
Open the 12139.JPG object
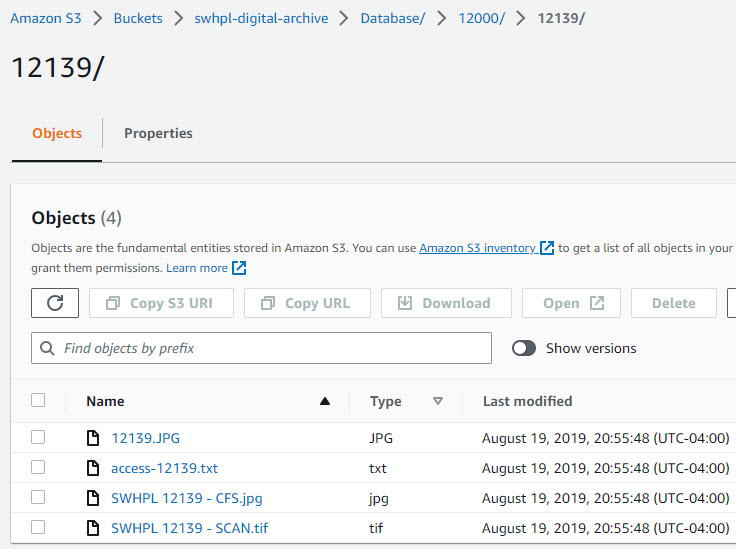(x=146, y=438)
